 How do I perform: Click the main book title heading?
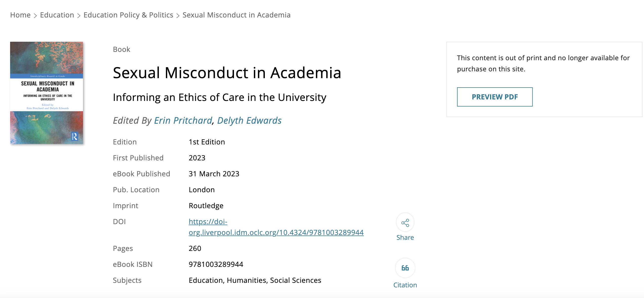[x=227, y=73]
